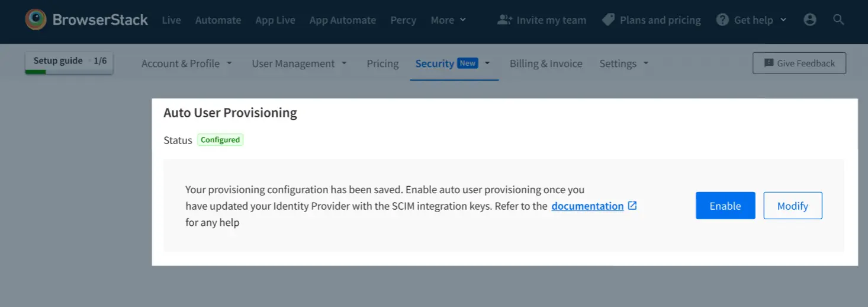
Task: Click the Get help question mark icon
Action: click(x=722, y=20)
